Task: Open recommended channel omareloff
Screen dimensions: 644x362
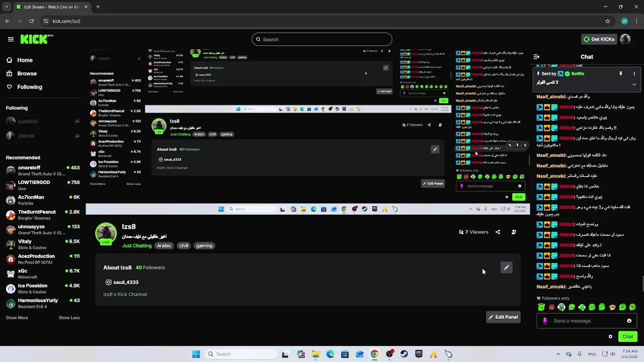Action: click(43, 170)
